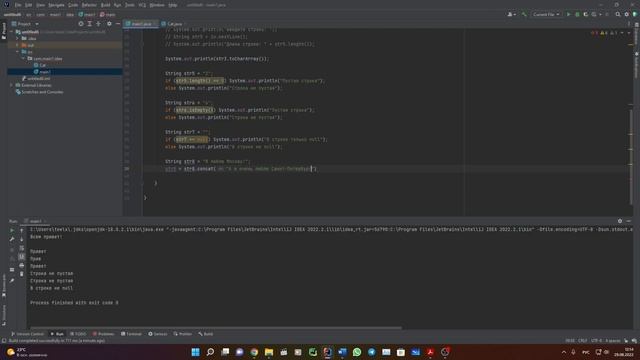
Task: Open the Profiler tool window
Action: click(x=182, y=334)
